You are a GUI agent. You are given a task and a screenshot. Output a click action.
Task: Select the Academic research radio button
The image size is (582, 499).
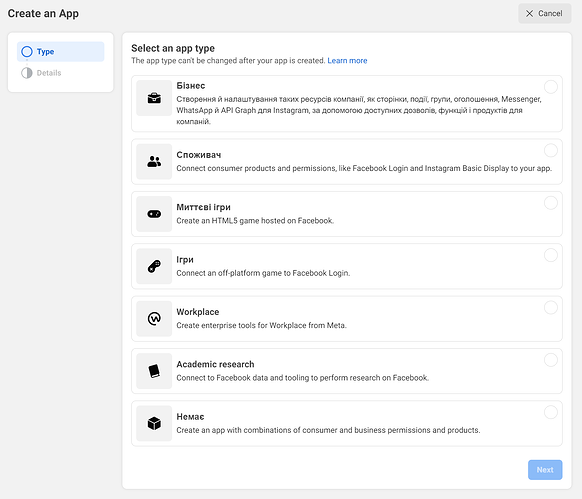pos(550,360)
